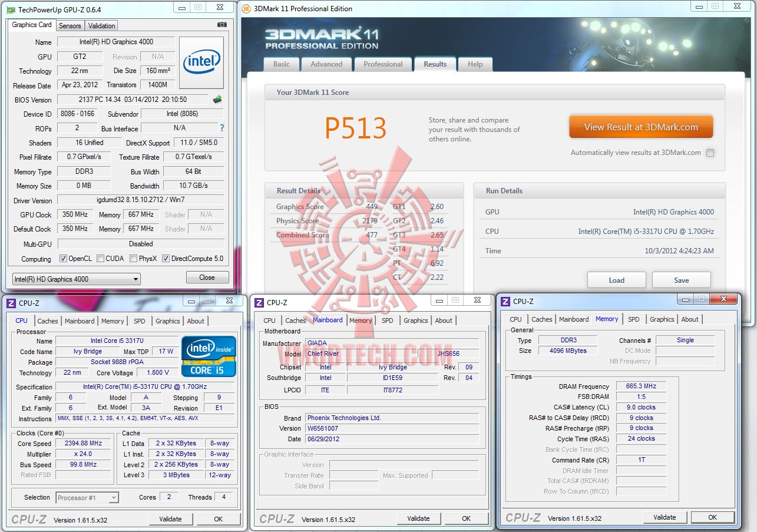
Task: Click the Intel logo in GPU-Z
Action: click(201, 63)
